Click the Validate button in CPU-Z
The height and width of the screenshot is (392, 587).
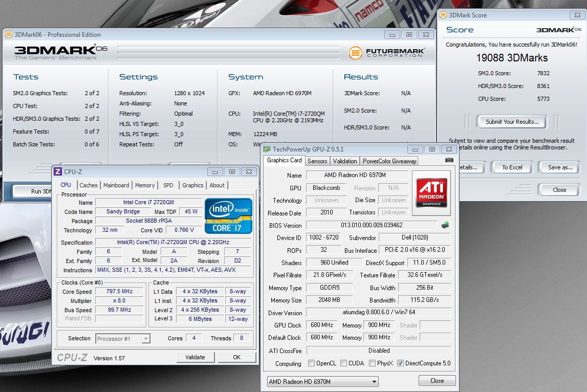point(195,357)
